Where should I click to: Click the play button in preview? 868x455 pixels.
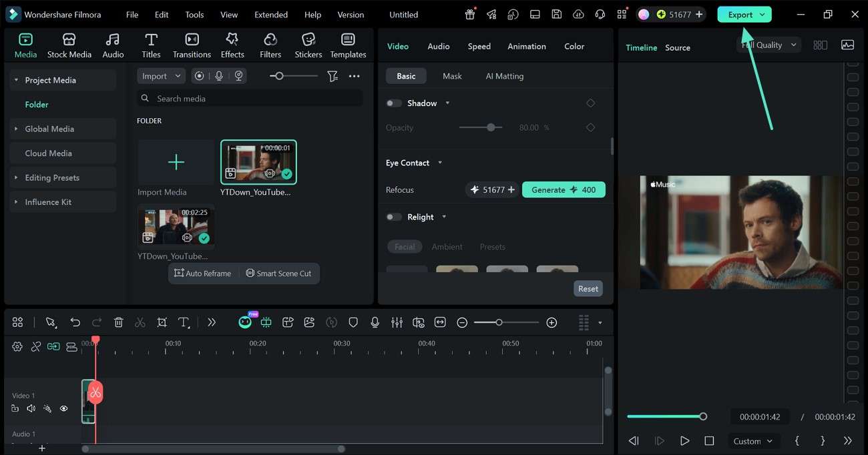684,441
